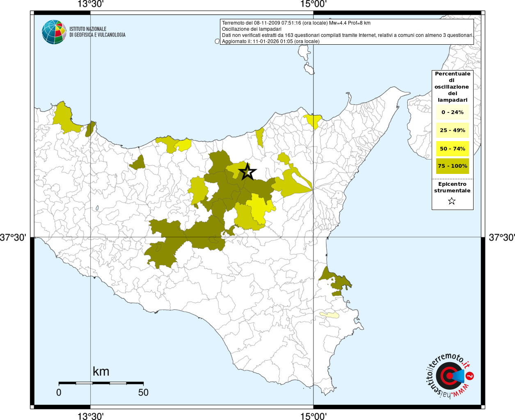This screenshot has height=420, width=515.
Task: Click the black-and-white km scale bar
Action: click(x=101, y=383)
